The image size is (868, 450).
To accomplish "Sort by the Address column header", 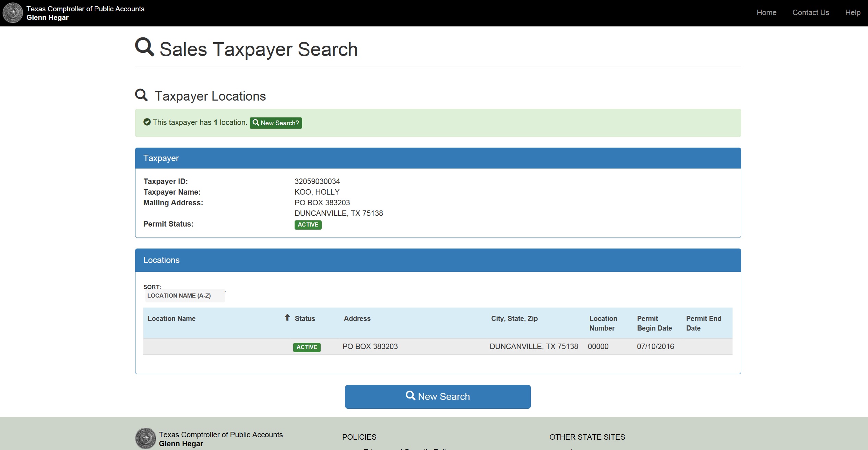I will click(357, 319).
